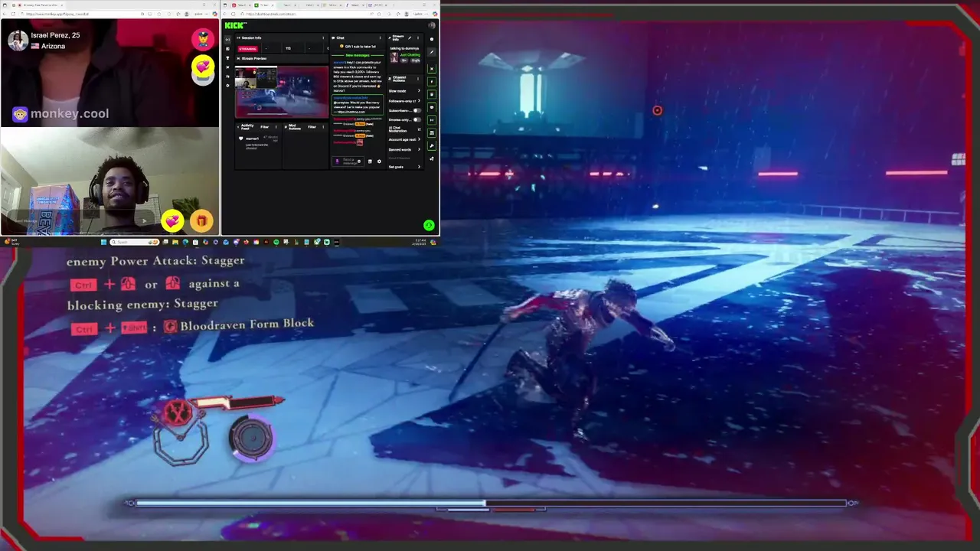The width and height of the screenshot is (980, 551).
Task: Open the Kick profile avatar menu
Action: 432,25
